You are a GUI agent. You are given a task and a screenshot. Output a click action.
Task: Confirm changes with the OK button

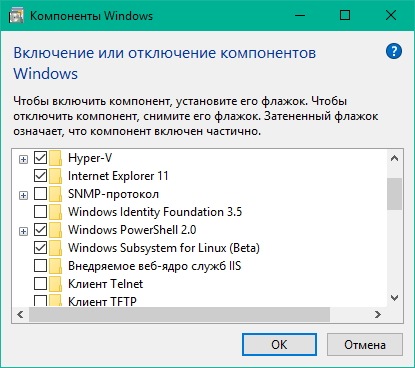[279, 345]
